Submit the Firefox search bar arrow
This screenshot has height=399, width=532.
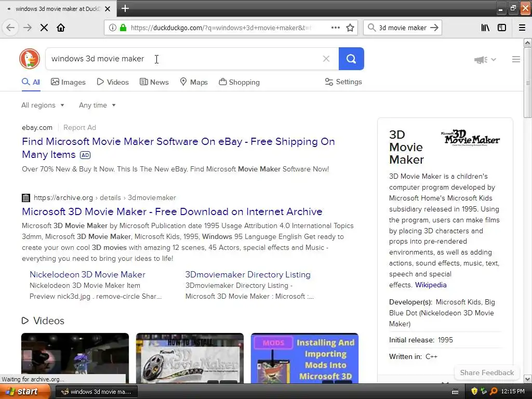[x=434, y=28]
